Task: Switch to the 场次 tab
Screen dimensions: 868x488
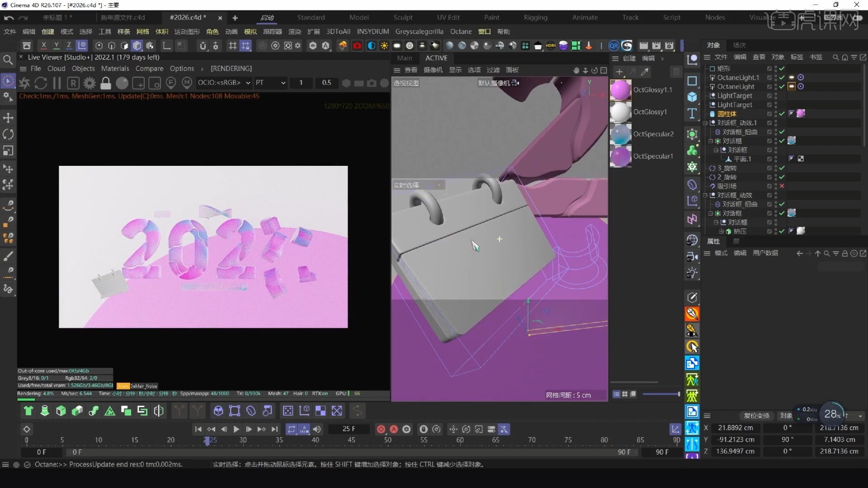Action: click(x=739, y=45)
